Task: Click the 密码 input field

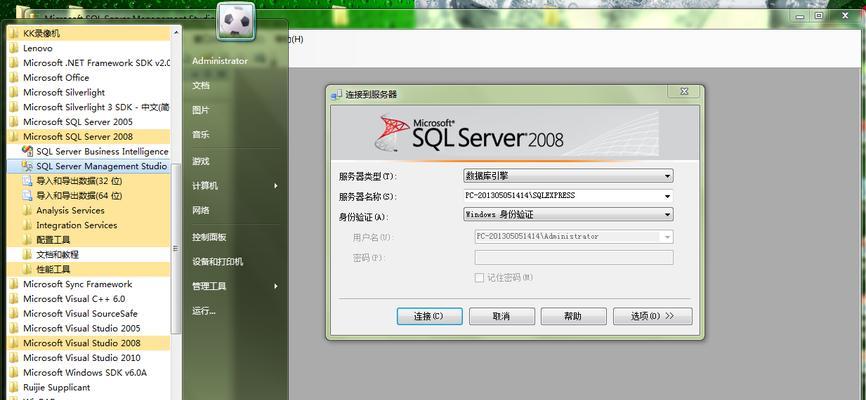Action: (574, 257)
